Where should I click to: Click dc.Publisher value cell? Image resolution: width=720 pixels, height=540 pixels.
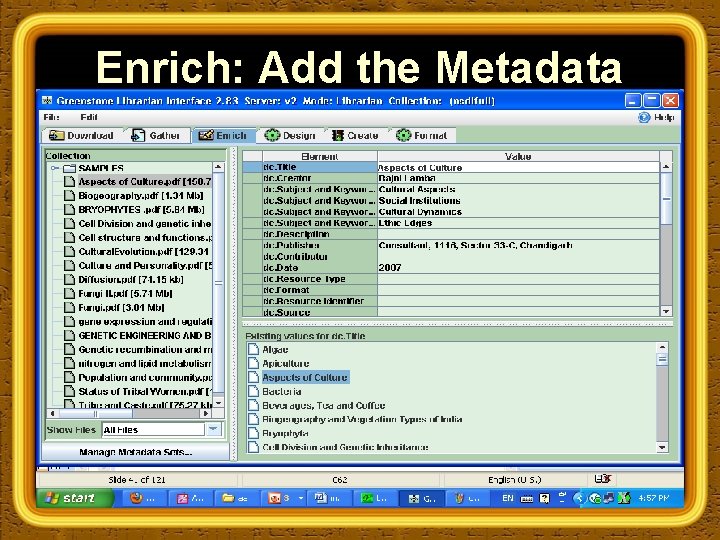point(518,245)
